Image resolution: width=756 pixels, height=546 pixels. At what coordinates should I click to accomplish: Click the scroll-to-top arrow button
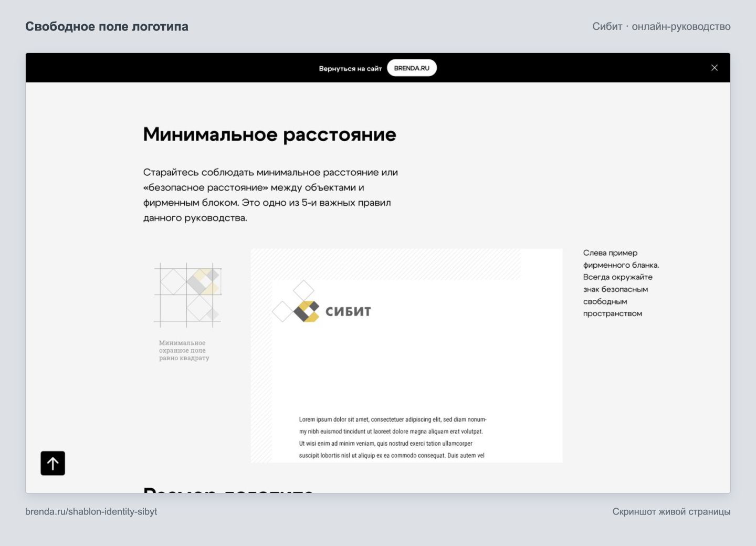[x=53, y=463]
